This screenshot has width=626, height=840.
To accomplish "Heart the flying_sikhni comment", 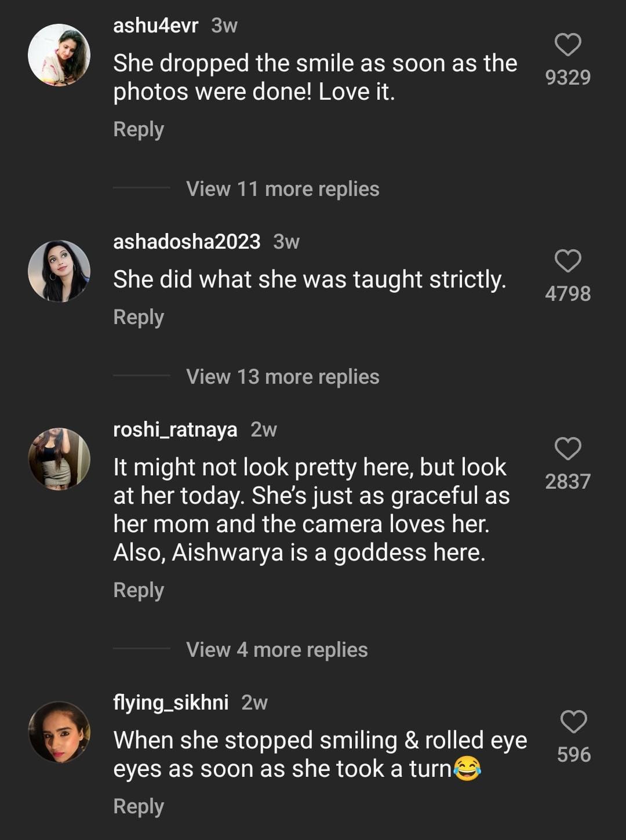I will (x=573, y=722).
